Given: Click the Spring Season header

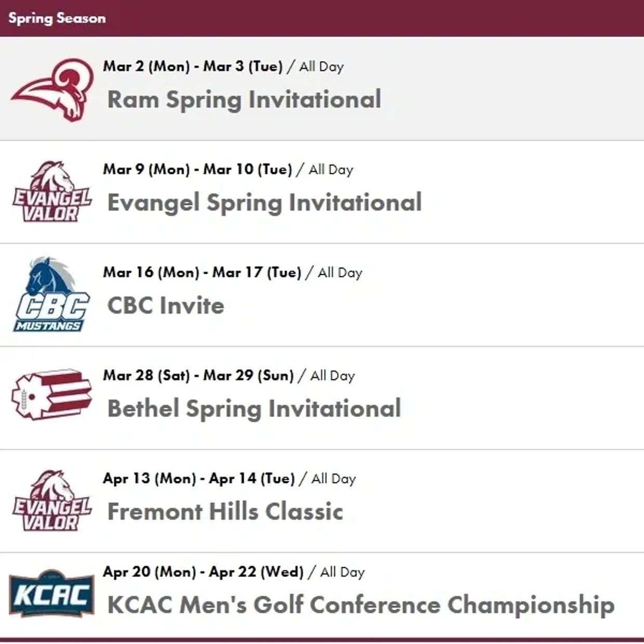Looking at the screenshot, I should click(x=57, y=18).
